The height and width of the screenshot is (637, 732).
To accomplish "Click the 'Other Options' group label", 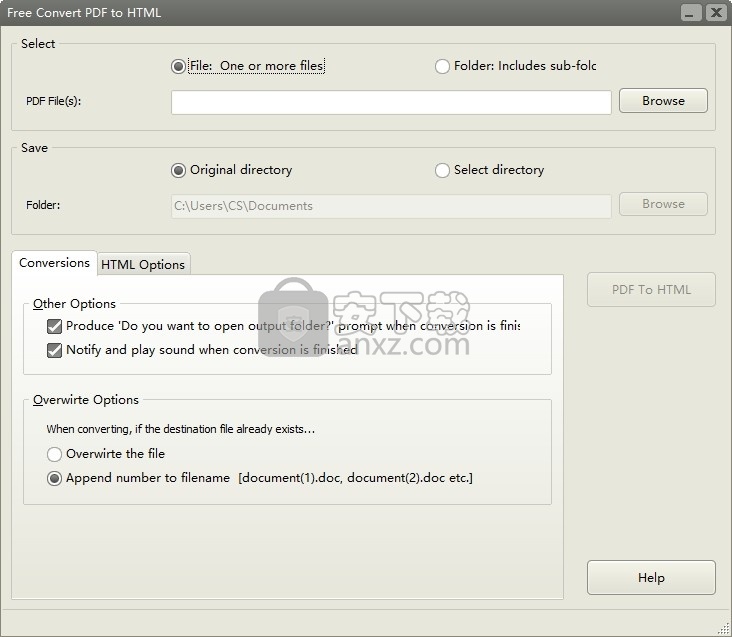I will click(x=74, y=304).
